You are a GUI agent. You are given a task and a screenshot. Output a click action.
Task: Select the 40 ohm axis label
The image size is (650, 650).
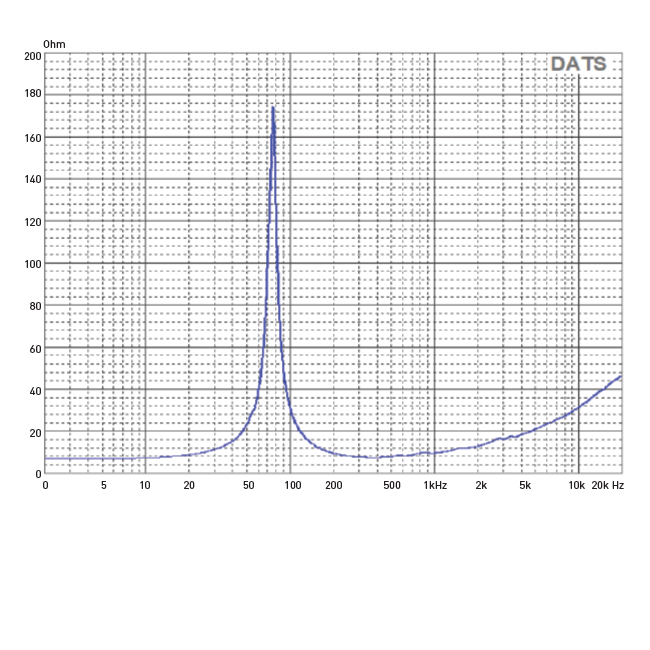[x=35, y=391]
